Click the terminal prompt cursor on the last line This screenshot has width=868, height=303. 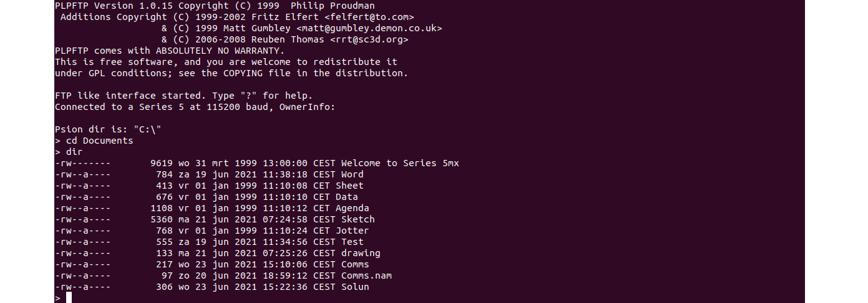(x=69, y=298)
